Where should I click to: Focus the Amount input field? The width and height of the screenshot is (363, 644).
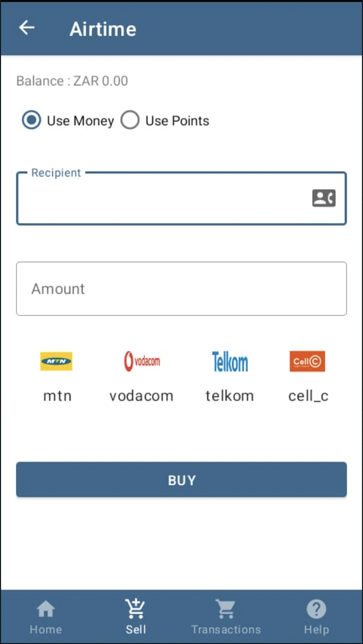pyautogui.click(x=181, y=288)
